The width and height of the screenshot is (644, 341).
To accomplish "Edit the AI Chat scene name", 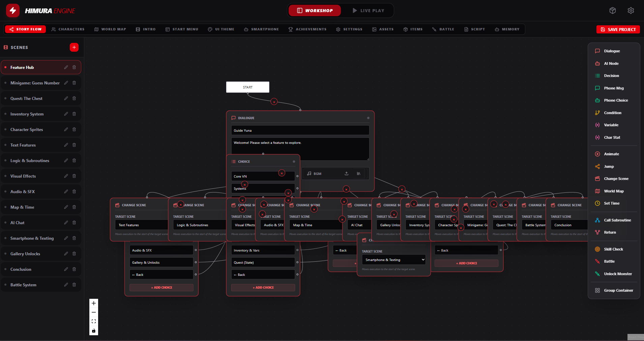I will (x=66, y=222).
